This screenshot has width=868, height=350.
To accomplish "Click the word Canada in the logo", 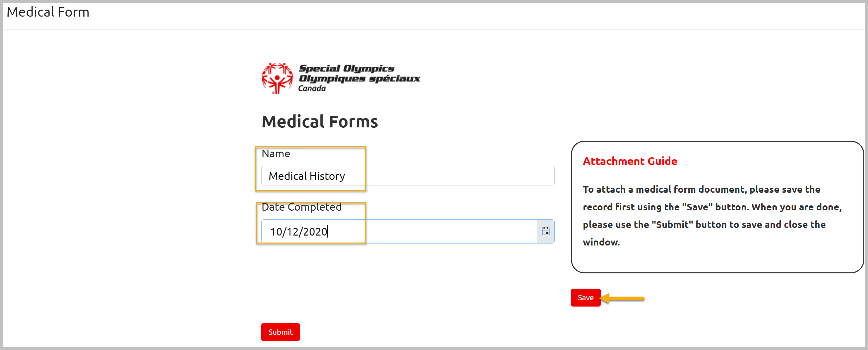I will [x=312, y=88].
